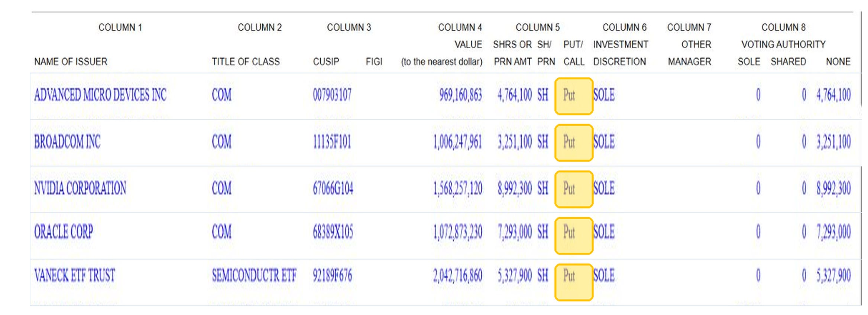Viewport: 868px width, 315px height.
Task: Click the "(to the nearest dollar)" header text
Action: (x=442, y=62)
